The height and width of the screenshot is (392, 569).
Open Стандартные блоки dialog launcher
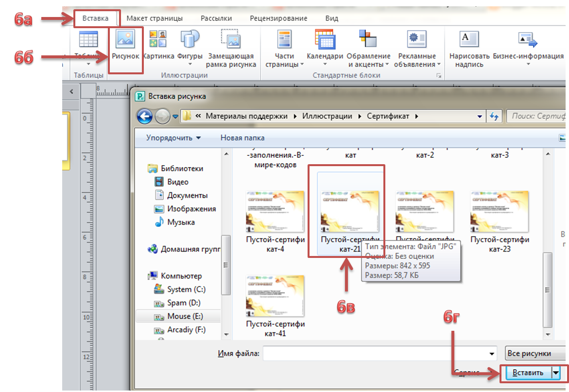pyautogui.click(x=439, y=75)
